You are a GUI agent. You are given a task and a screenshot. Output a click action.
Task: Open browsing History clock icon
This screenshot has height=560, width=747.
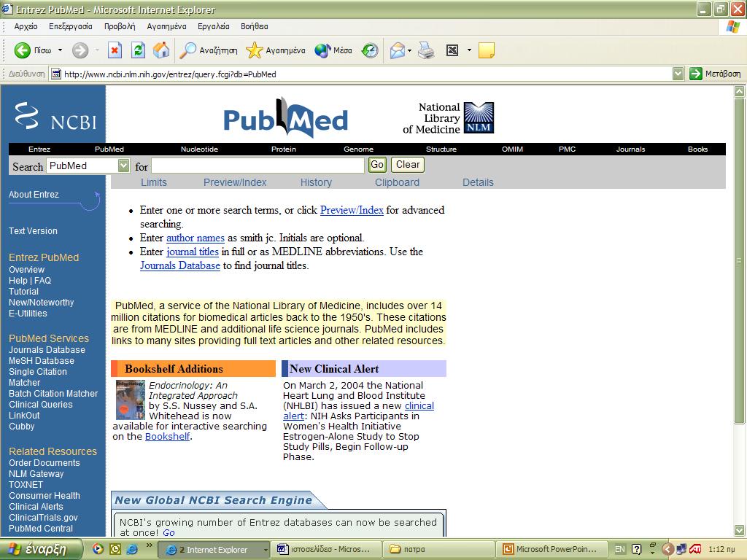coord(370,50)
